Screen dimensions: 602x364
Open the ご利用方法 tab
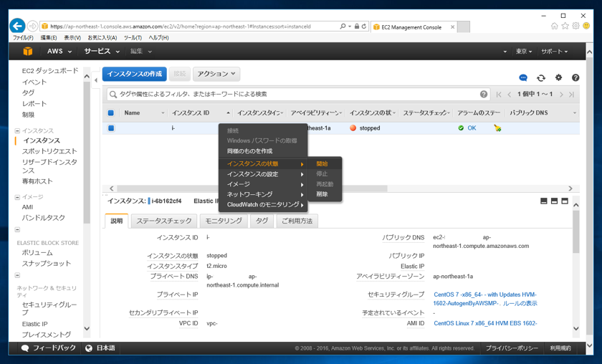pos(297,221)
